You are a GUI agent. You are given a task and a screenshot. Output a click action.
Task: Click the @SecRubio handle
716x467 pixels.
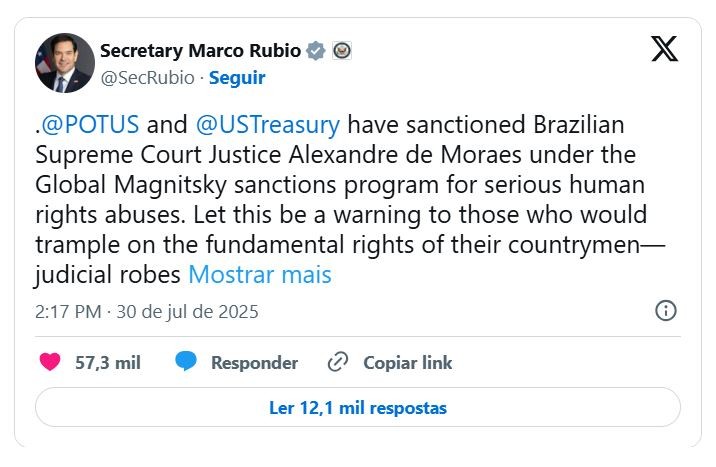[144, 77]
